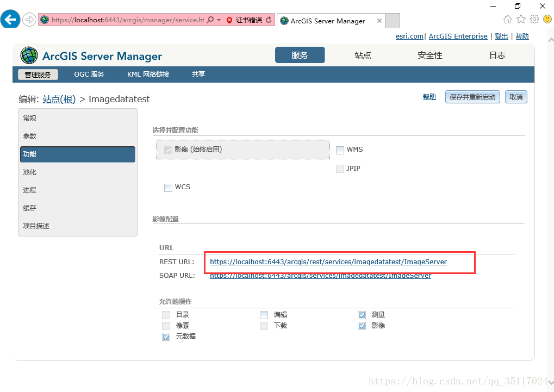The height and width of the screenshot is (392, 554).
Task: Select 缓存 in the side panel
Action: [77, 208]
